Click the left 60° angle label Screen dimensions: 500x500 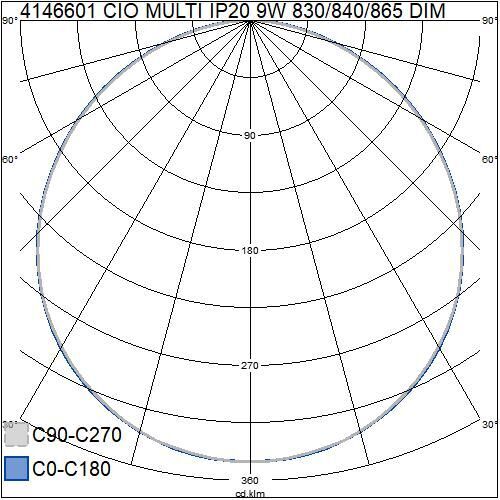[10, 160]
